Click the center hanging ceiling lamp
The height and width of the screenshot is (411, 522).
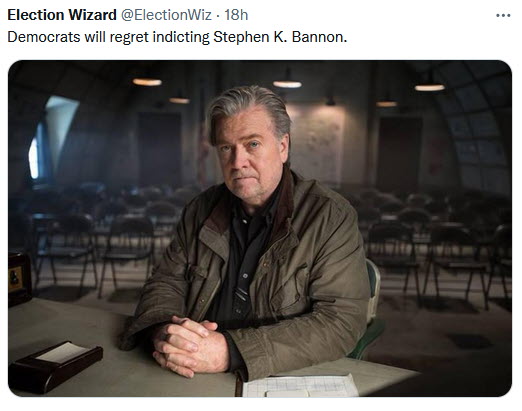point(287,84)
